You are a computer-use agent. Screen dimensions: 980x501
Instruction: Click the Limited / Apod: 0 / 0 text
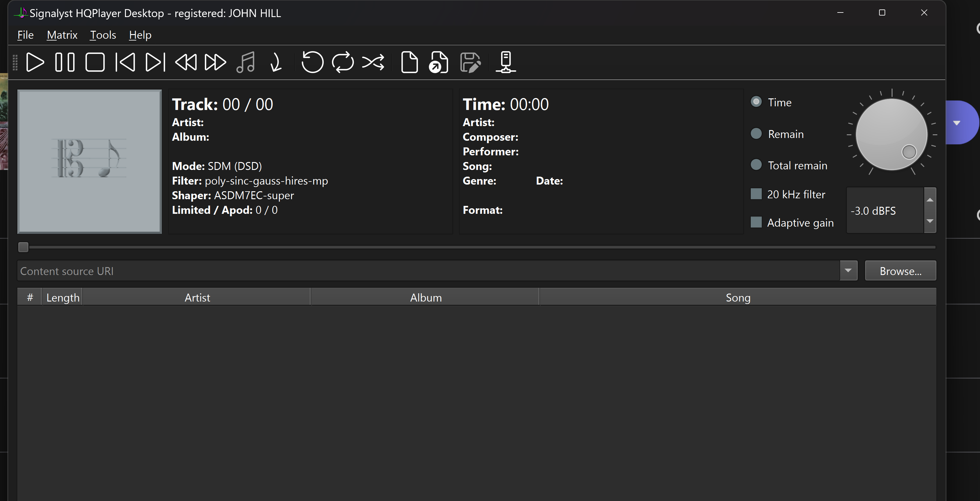(x=224, y=210)
